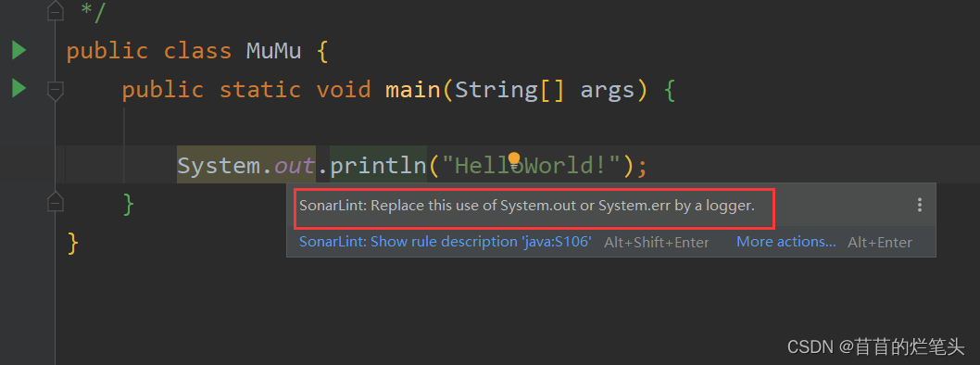Place the cursor on the void return type
The image size is (980, 365).
(343, 90)
